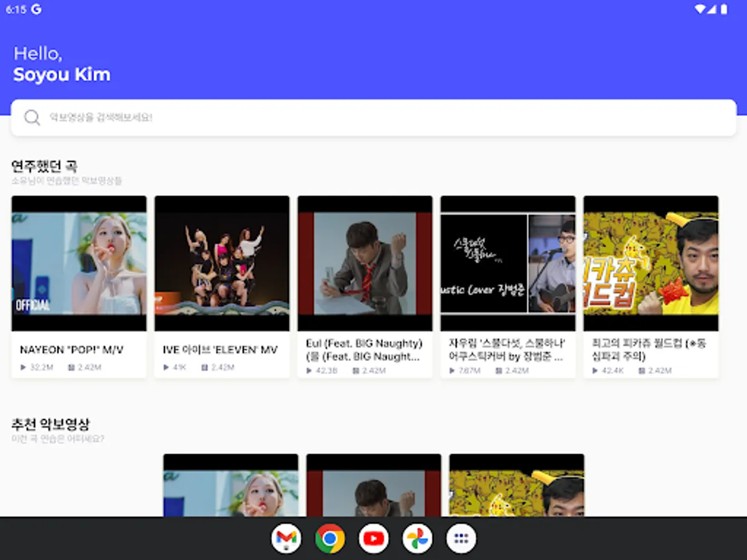Open IVE 'ELEVEN' MV thumbnail
Viewport: 747px width, 560px height.
pyautogui.click(x=222, y=263)
